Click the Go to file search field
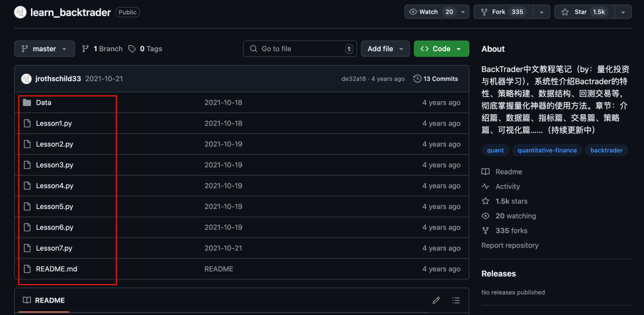The height and width of the screenshot is (315, 644). (x=300, y=49)
